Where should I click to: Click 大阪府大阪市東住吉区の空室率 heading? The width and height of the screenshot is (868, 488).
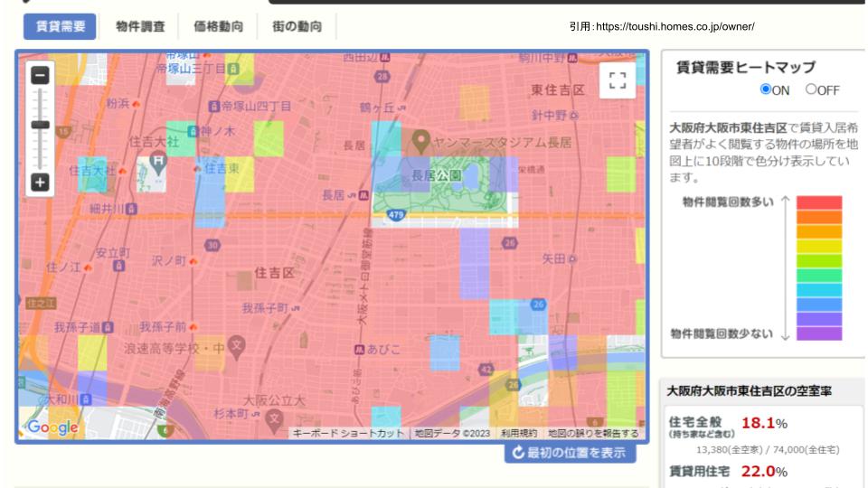click(749, 391)
